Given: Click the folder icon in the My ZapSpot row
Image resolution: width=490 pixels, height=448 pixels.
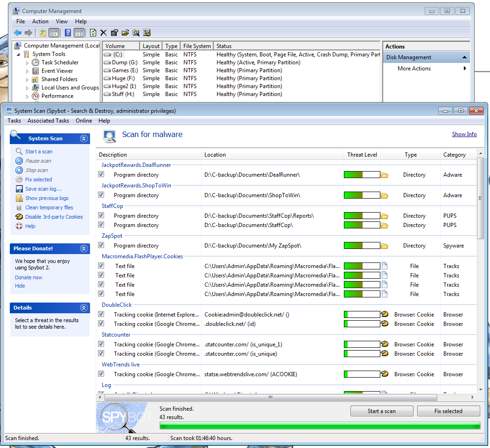Looking at the screenshot, I should pos(385,246).
